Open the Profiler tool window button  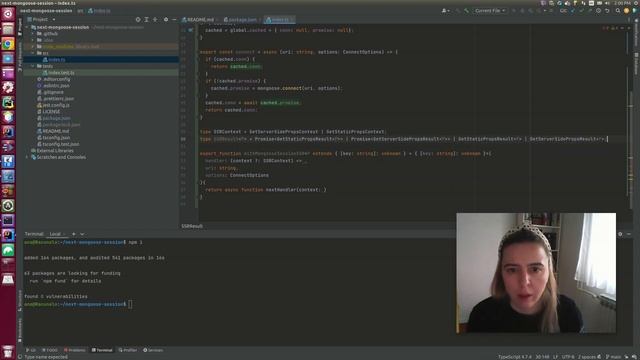(x=128, y=350)
